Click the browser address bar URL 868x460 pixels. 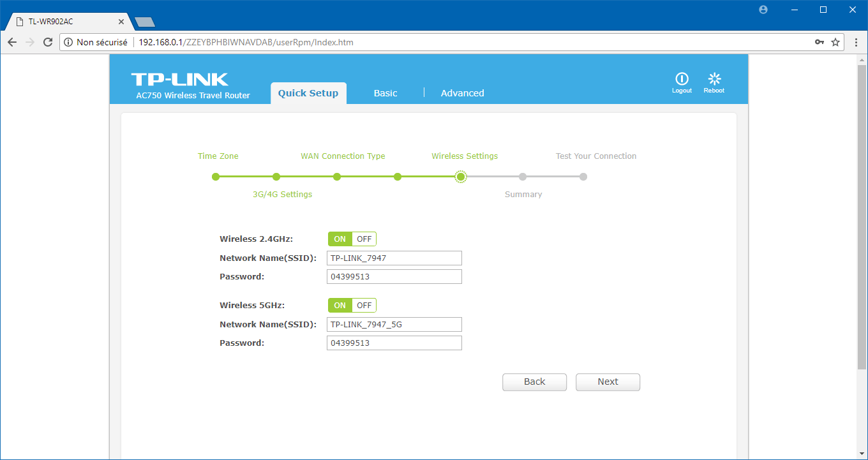(246, 43)
